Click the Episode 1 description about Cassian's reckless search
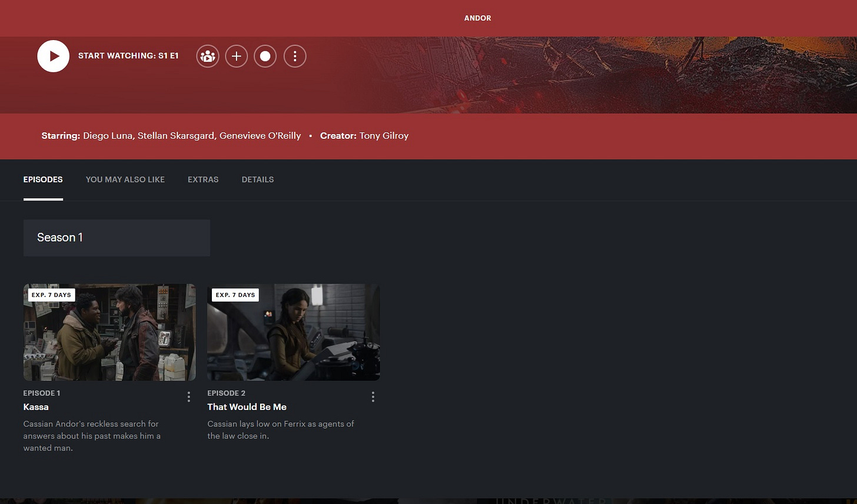Screen dimensions: 857x504 click(x=92, y=436)
